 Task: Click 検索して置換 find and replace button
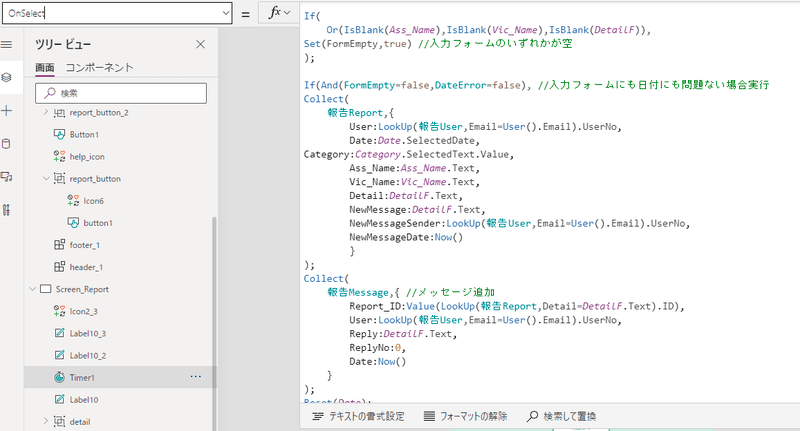pos(561,416)
